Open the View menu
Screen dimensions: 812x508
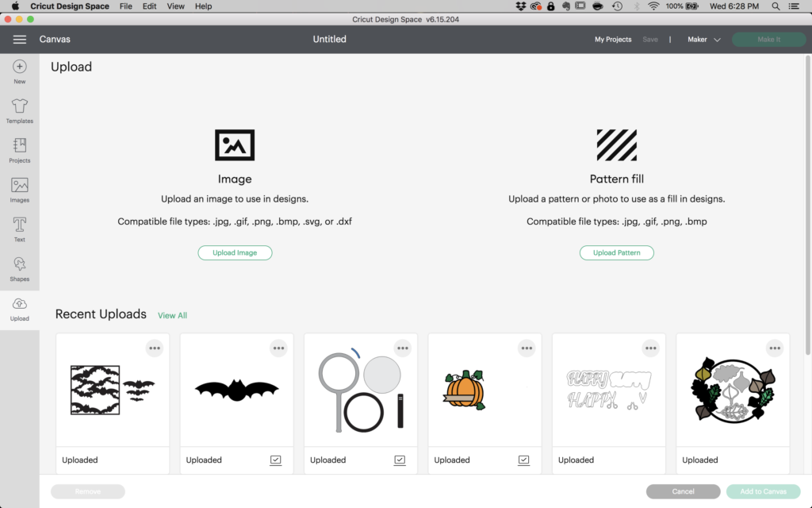coord(175,6)
